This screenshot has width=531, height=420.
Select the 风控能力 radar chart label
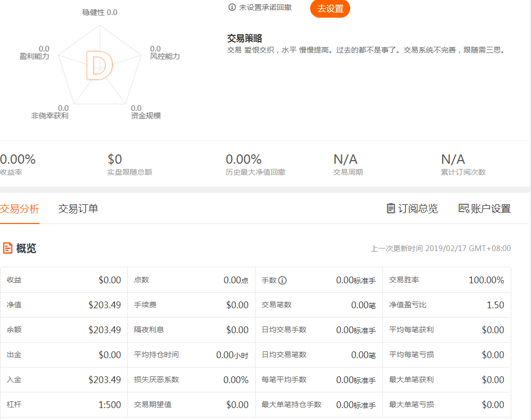164,56
